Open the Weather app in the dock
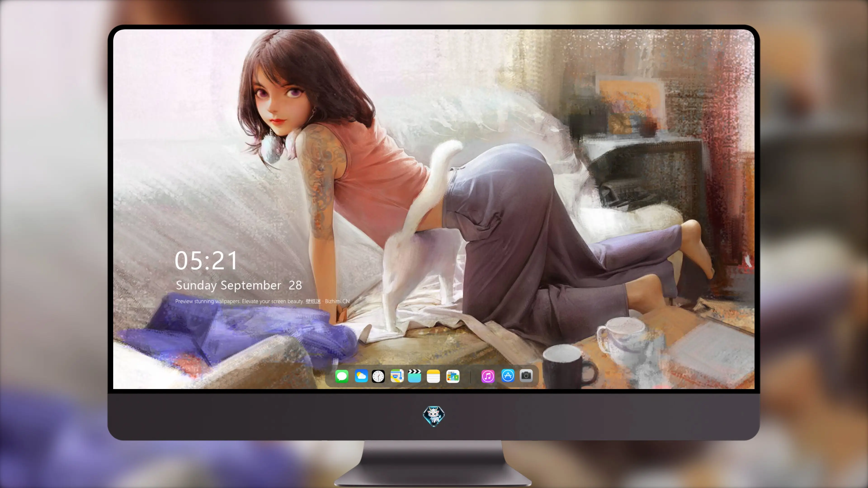 361,376
